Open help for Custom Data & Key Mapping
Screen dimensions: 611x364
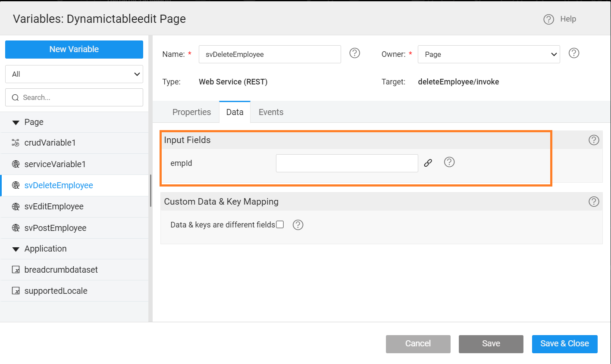click(594, 202)
